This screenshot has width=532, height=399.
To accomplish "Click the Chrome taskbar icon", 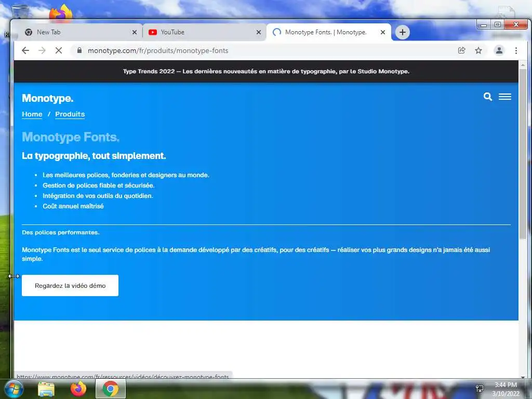I will 110,389.
